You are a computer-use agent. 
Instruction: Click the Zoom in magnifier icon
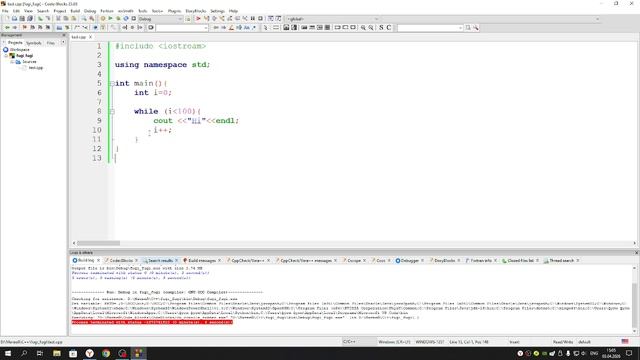pos(363,28)
